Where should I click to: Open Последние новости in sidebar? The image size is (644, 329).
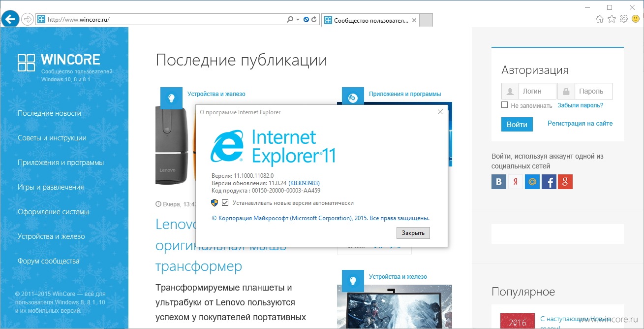49,113
